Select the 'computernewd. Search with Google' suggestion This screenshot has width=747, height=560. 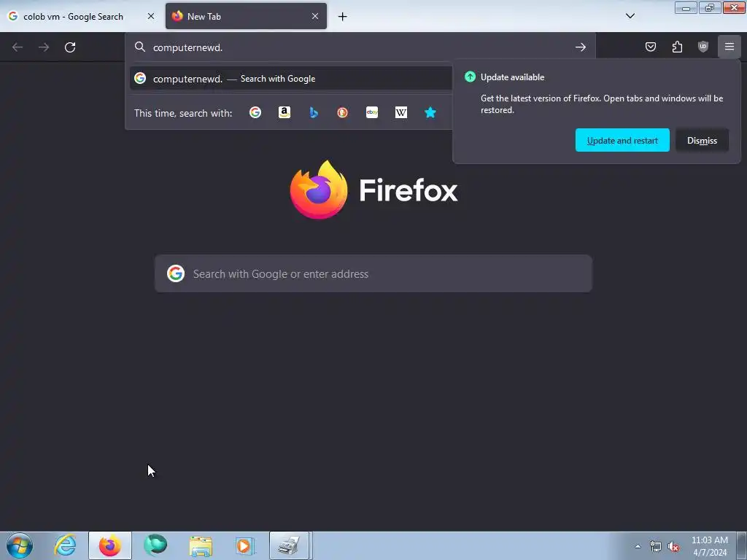290,79
